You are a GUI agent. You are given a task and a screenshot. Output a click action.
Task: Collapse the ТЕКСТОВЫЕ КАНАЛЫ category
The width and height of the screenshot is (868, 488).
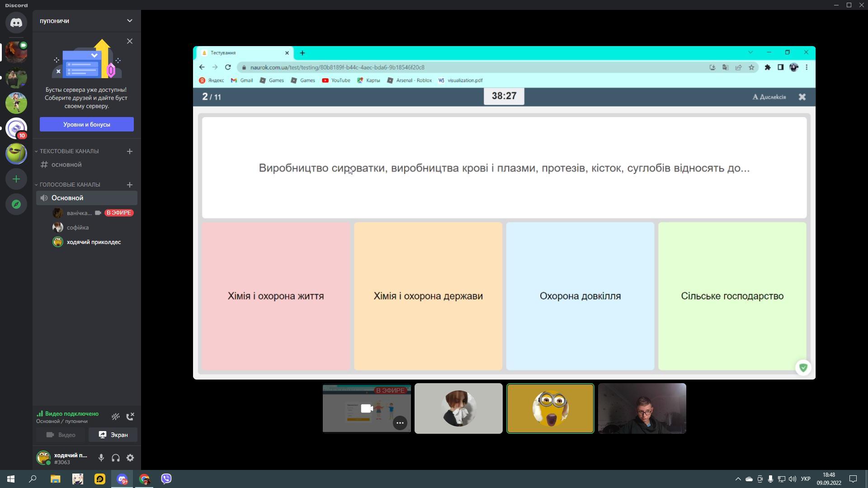(x=69, y=151)
